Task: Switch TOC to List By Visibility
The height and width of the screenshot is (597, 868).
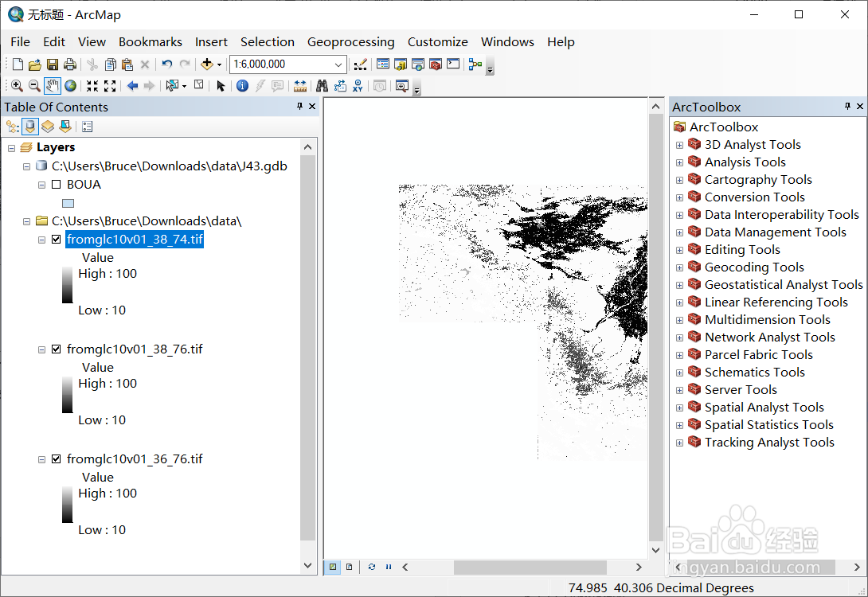Action: [48, 127]
